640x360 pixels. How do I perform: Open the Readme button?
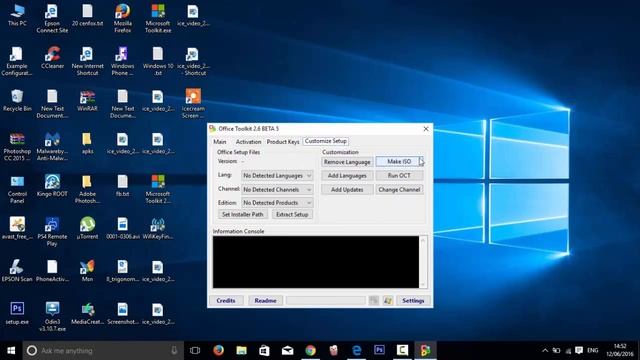coord(265,300)
